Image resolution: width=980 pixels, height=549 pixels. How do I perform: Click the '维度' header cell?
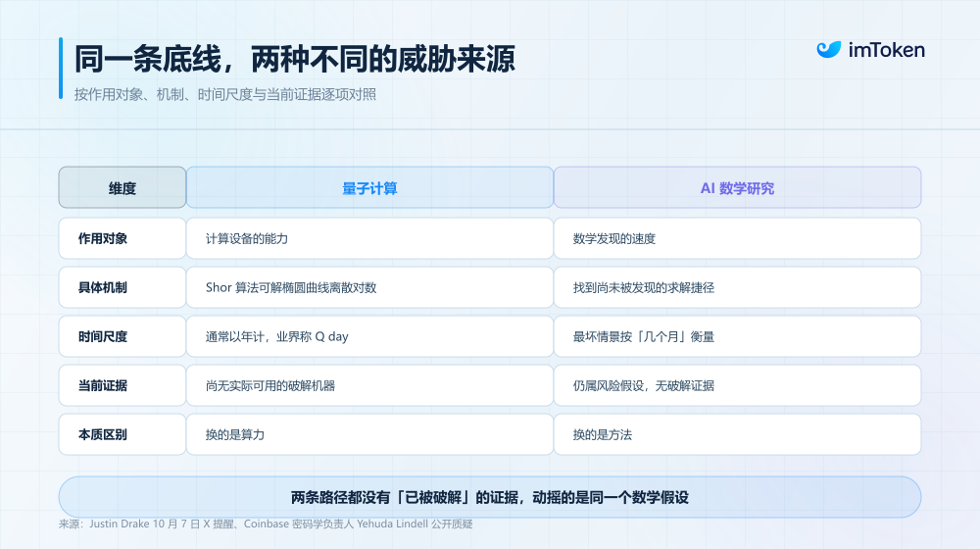pyautogui.click(x=122, y=187)
